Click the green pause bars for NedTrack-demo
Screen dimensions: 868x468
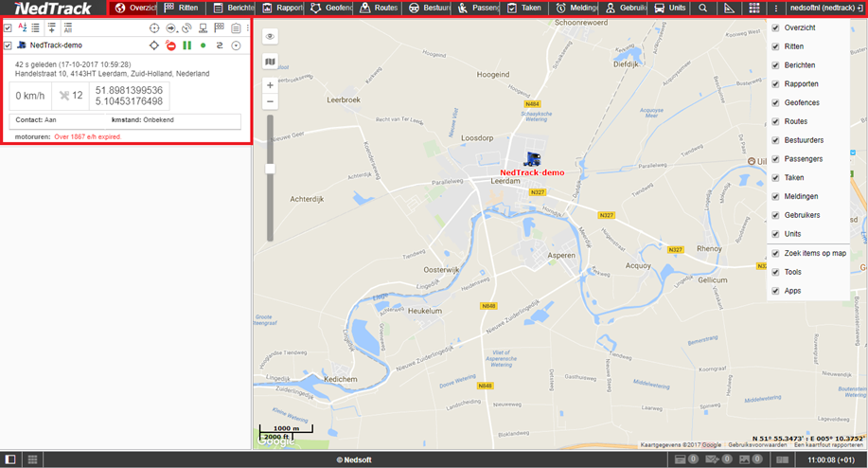tap(187, 45)
